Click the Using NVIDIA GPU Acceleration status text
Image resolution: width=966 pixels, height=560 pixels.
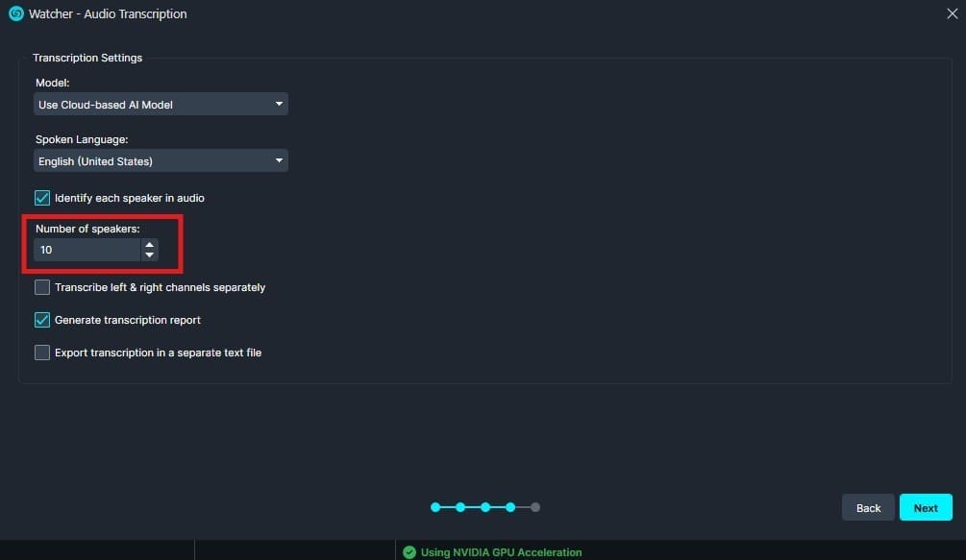[501, 552]
